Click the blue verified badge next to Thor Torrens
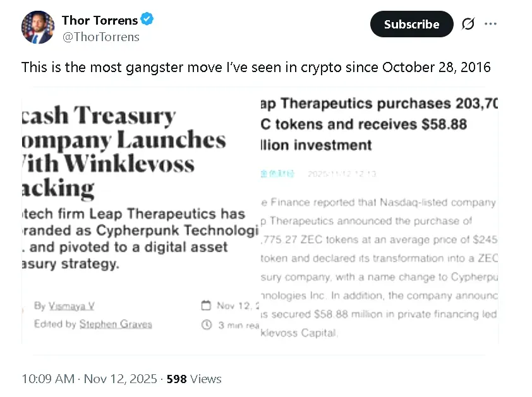The image size is (532, 397). point(147,19)
